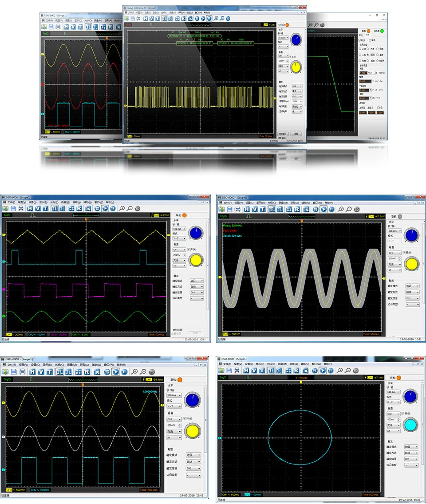Toggle CH1 开/关 checkbox in four-channel waveform window
This screenshot has height=504, width=426.
pos(189,250)
